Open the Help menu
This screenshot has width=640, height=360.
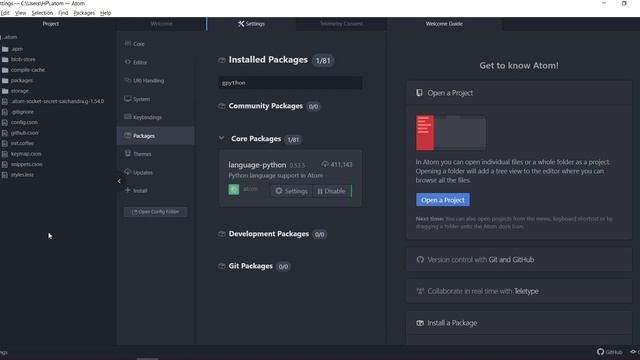(105, 13)
